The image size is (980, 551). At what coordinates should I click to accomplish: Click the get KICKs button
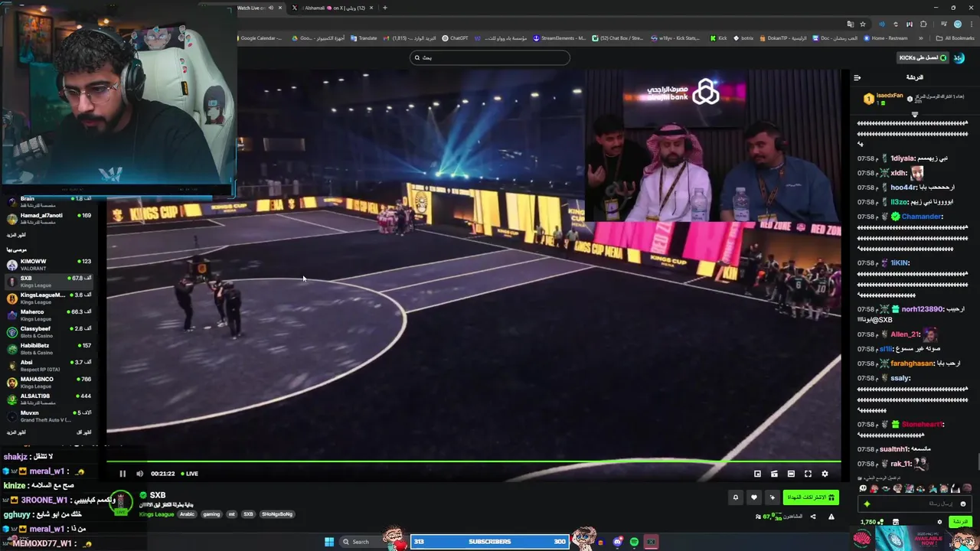click(923, 57)
